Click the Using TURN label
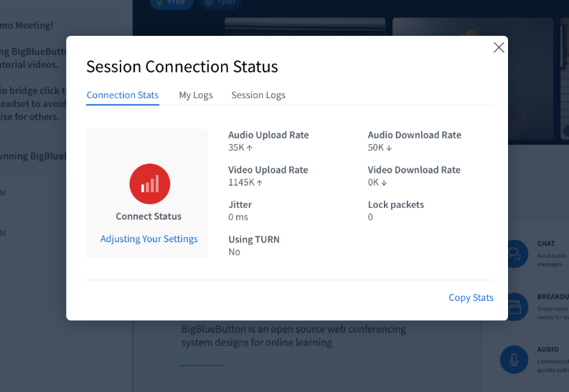Viewport: 569px width, 392px height. [254, 239]
